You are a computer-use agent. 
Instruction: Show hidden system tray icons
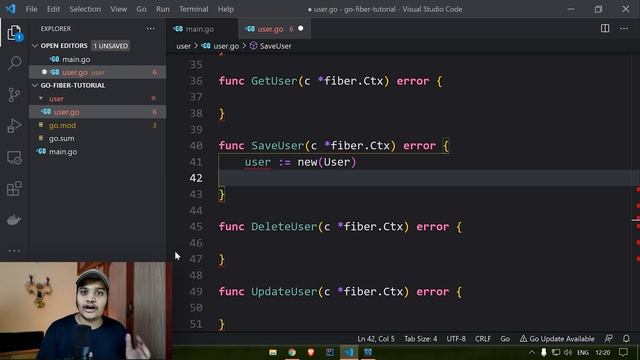point(531,353)
